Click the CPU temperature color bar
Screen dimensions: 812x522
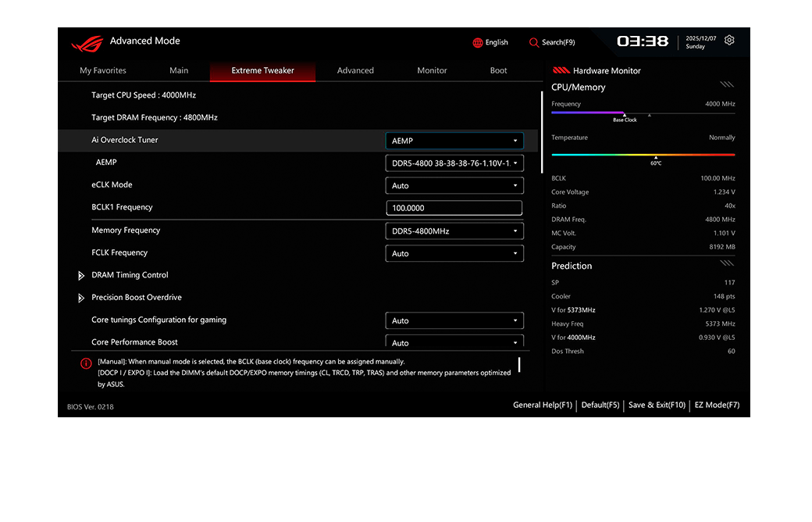(x=643, y=155)
